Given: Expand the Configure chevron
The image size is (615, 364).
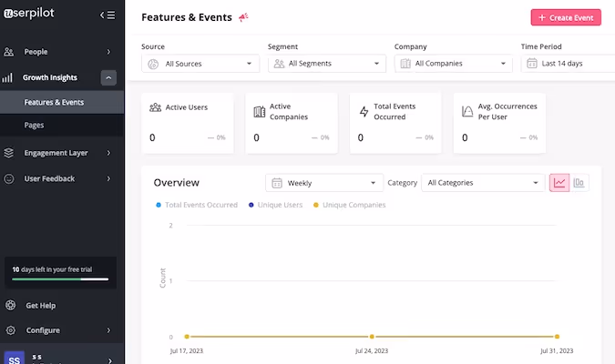Looking at the screenshot, I should [x=108, y=330].
